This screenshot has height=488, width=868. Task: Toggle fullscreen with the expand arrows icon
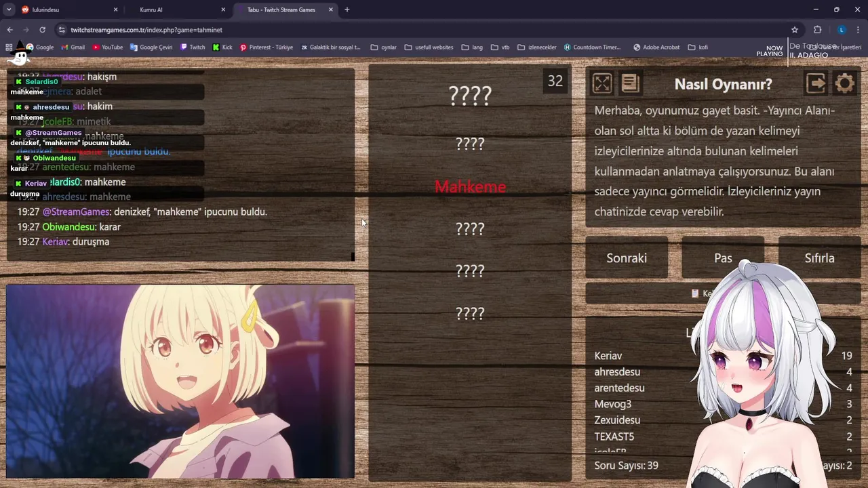[x=602, y=83]
